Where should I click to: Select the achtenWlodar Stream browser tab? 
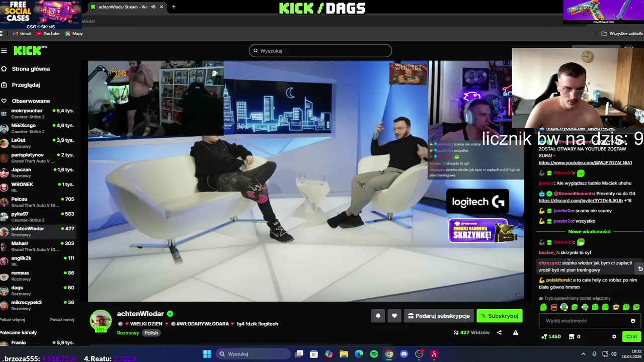pyautogui.click(x=123, y=7)
